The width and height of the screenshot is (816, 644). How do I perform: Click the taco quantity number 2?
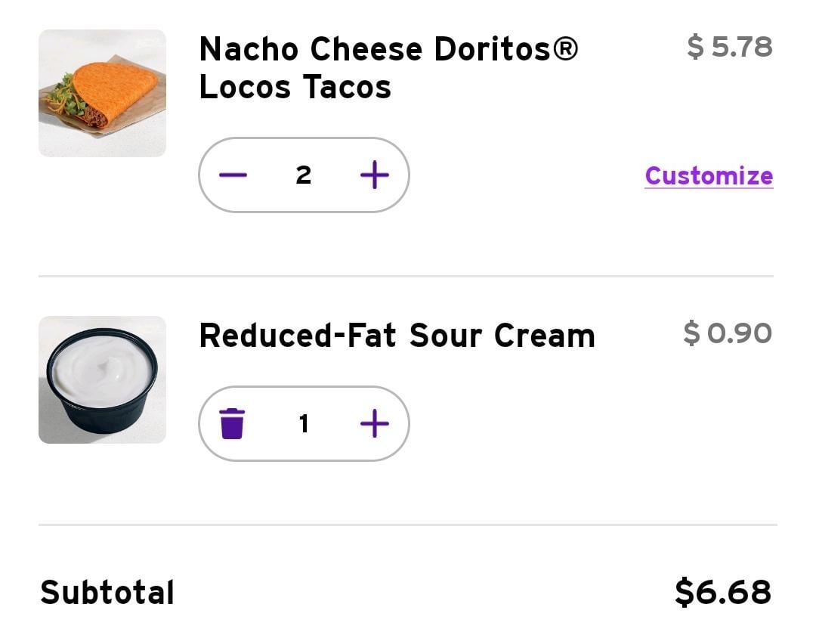click(x=304, y=175)
